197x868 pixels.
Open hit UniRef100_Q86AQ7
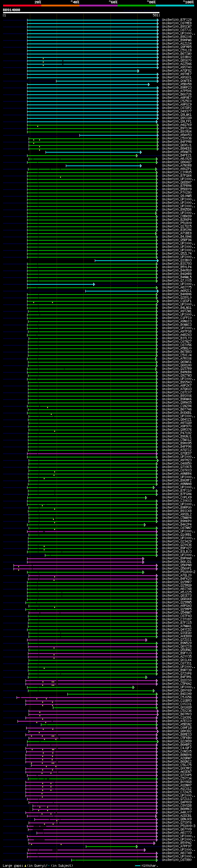point(177,162)
